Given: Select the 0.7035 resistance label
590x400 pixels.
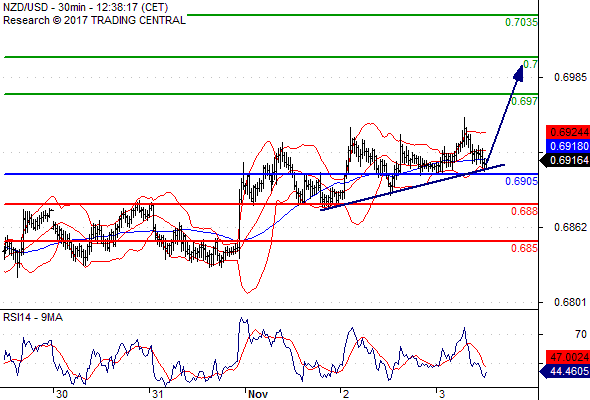Looking at the screenshot, I should pyautogui.click(x=521, y=23).
